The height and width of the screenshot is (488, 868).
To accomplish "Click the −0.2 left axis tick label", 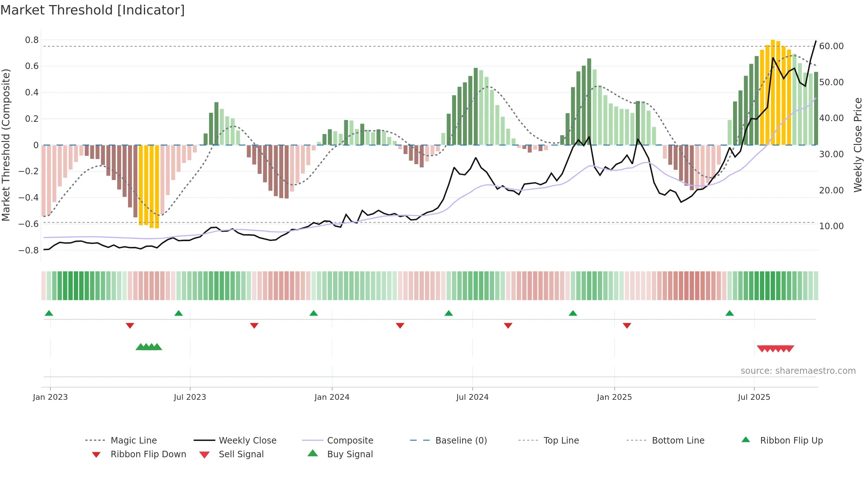I will (29, 171).
